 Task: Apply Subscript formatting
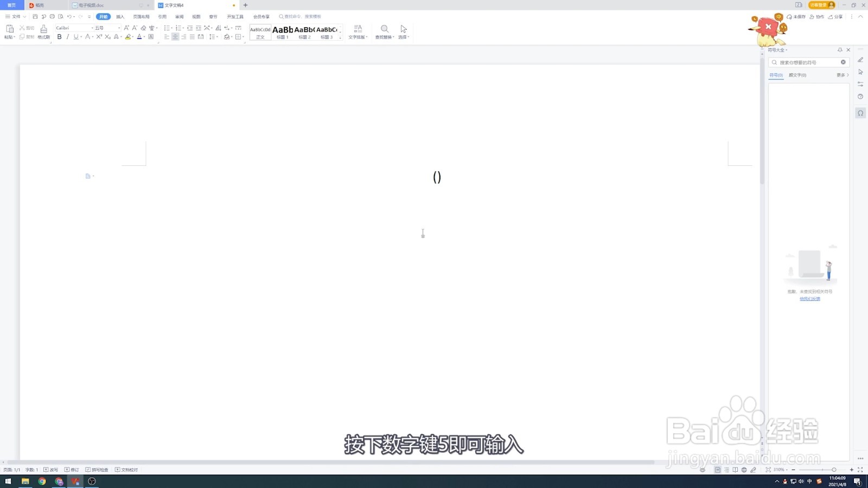click(107, 37)
